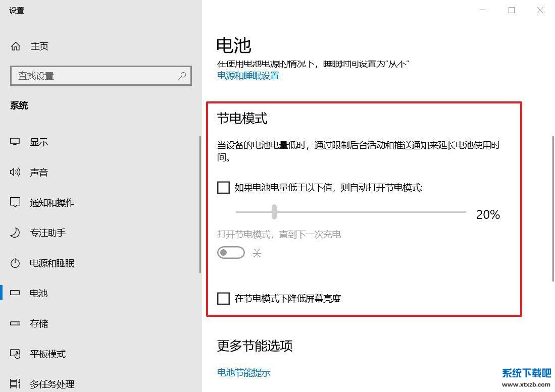The height and width of the screenshot is (392, 555).
Task: Toggle the 打开节电模式 switch
Action: click(x=231, y=253)
